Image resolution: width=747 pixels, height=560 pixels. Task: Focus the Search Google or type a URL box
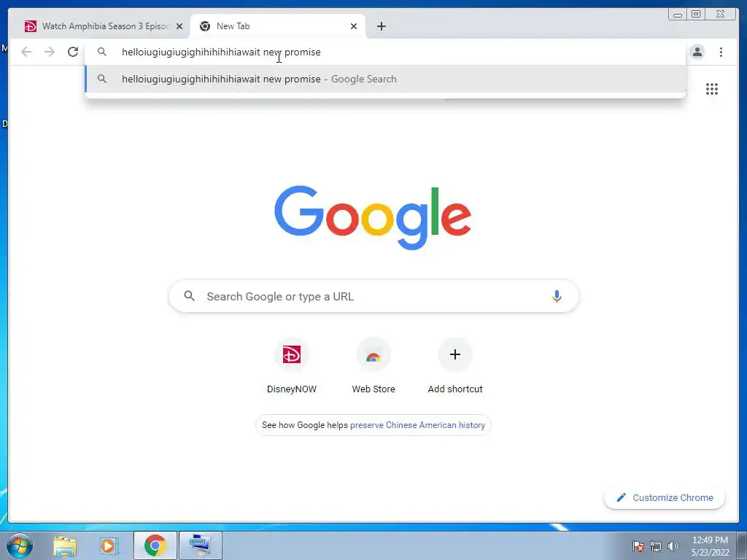373,296
